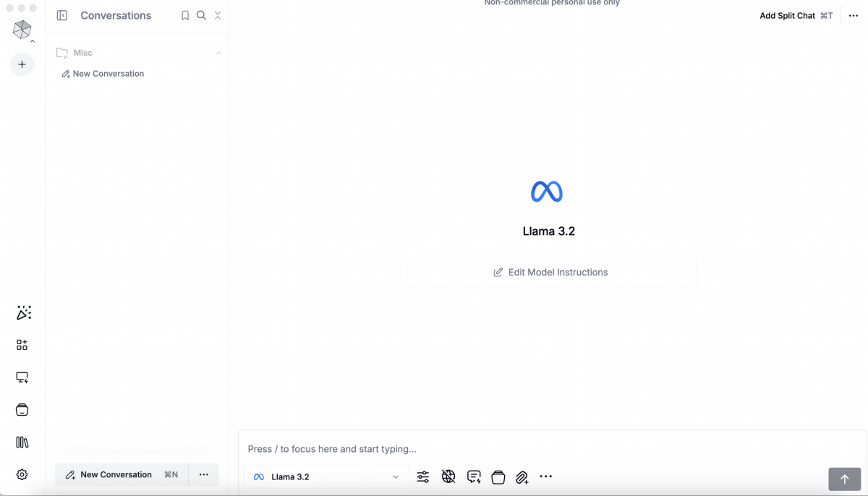Screen dimensions: 868x496
Task: Collapse the Misc folder chevron
Action: (218, 53)
